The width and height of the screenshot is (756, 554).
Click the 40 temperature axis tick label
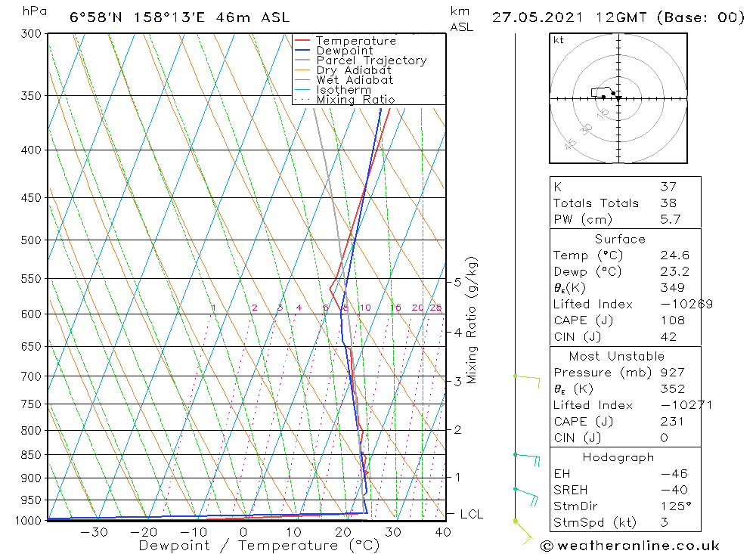[442, 532]
